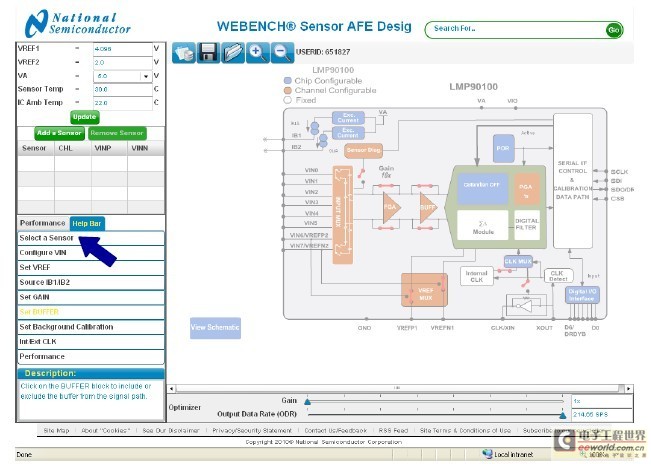
Task: Select 'Set Background Calibration' help item
Action: 91,327
